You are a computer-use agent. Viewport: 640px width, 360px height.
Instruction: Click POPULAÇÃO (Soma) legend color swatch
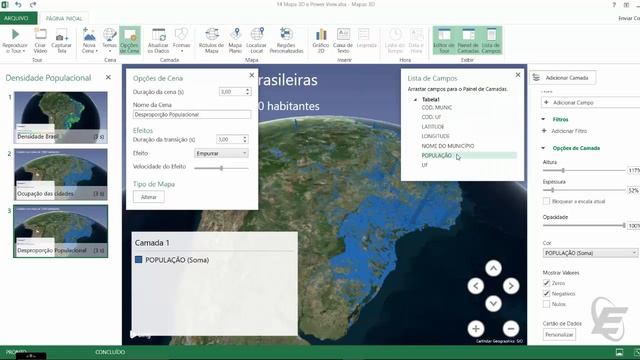(x=139, y=260)
